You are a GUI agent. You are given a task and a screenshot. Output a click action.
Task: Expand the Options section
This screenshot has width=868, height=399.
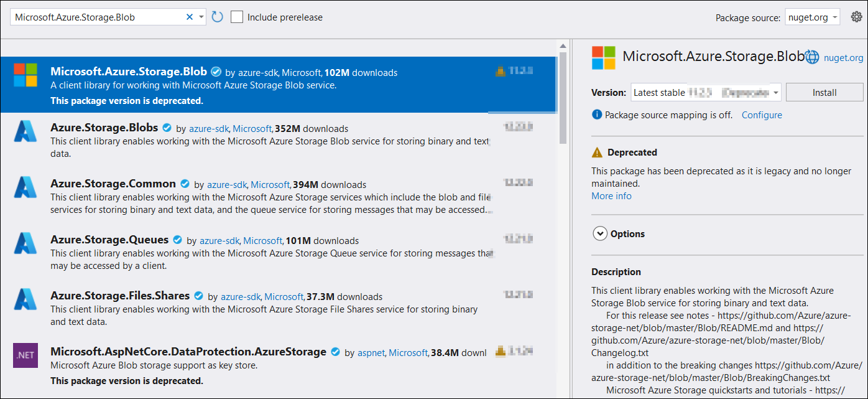coord(600,234)
